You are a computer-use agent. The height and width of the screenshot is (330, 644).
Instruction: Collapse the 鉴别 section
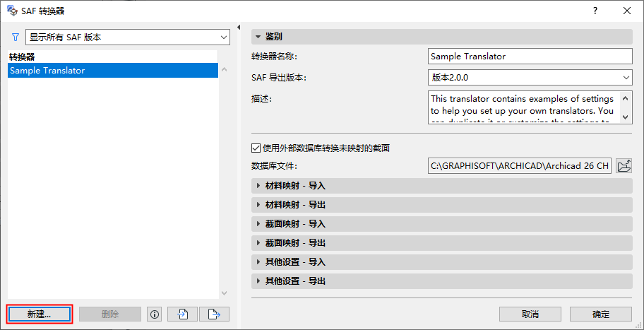click(441, 37)
